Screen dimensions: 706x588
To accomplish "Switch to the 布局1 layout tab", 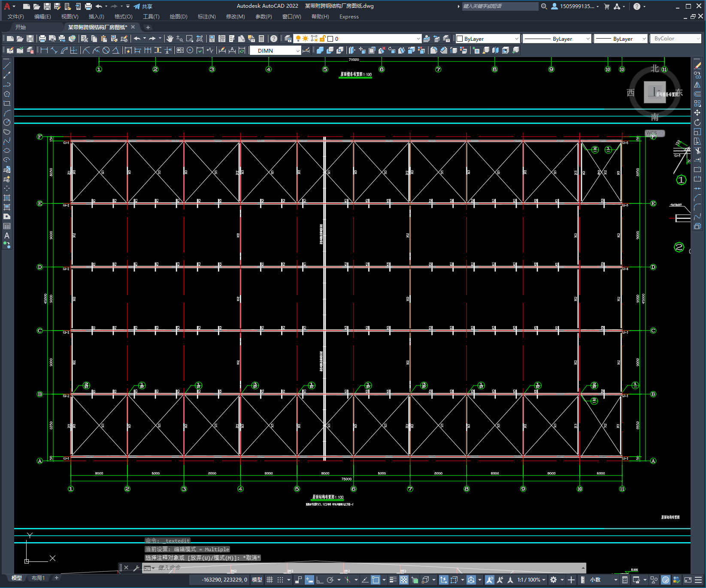I will click(38, 578).
